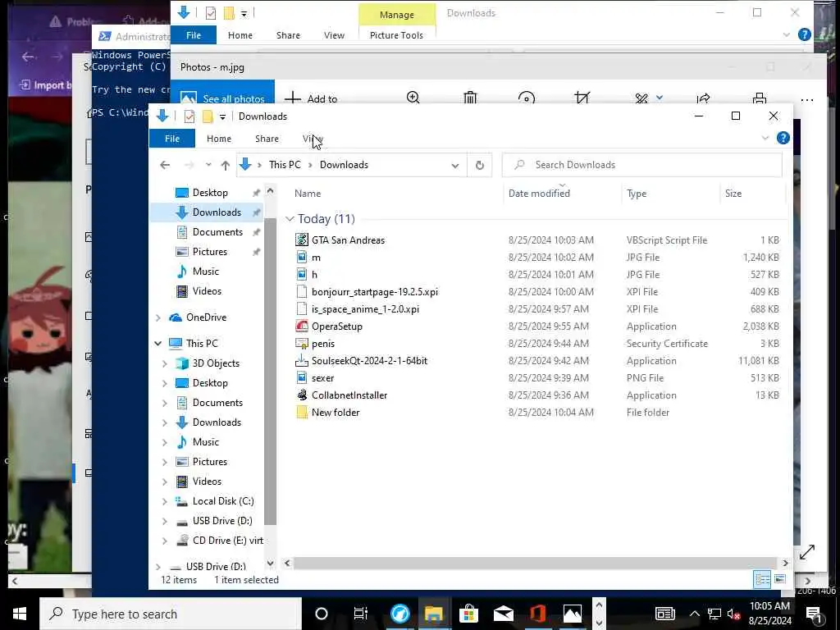The width and height of the screenshot is (840, 630).
Task: Click taskbar search box
Action: (171, 614)
